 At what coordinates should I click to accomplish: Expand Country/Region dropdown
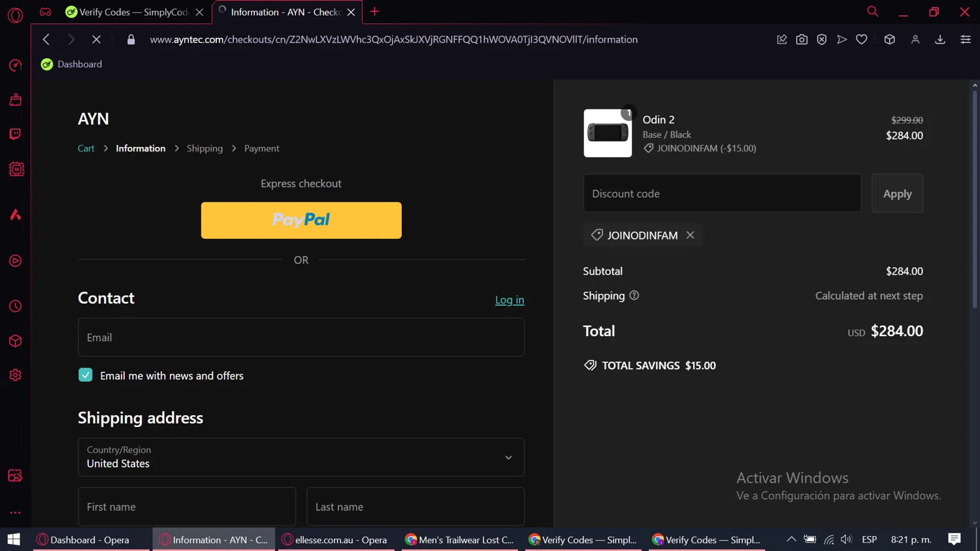301,457
